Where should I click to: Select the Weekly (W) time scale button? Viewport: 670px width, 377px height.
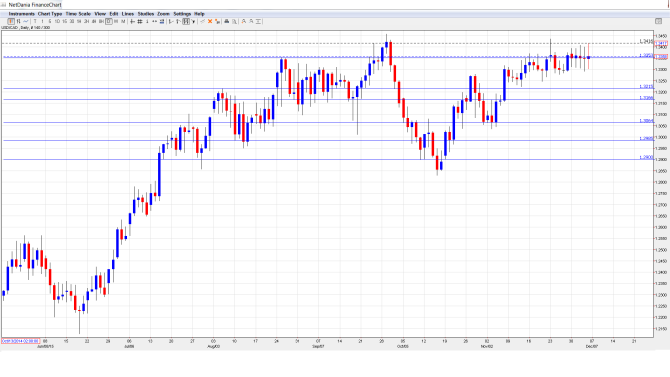pos(116,21)
